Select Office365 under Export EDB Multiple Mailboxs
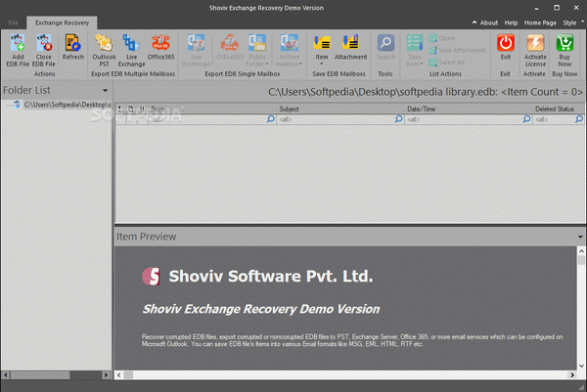Screen dimensions: 587x392 pos(160,47)
